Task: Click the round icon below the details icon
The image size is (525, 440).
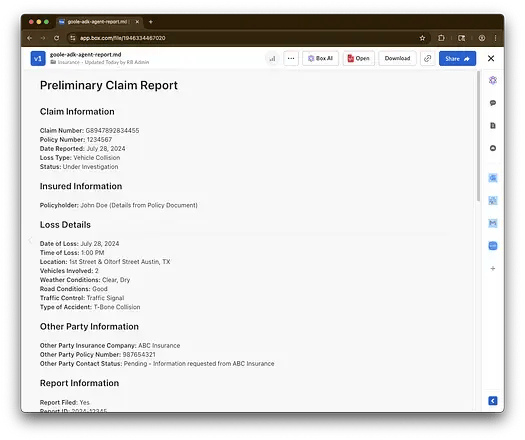Action: click(493, 148)
